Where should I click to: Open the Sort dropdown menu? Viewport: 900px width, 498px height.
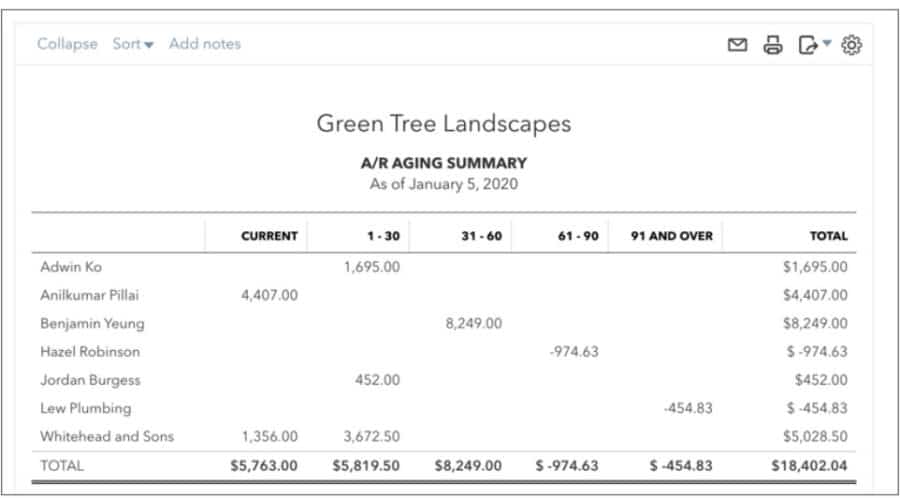133,44
